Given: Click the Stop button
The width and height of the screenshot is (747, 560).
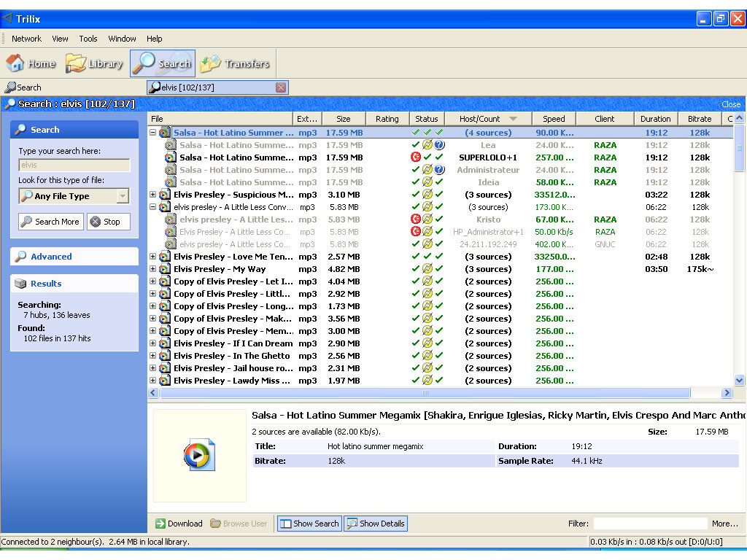Looking at the screenshot, I should tap(109, 222).
